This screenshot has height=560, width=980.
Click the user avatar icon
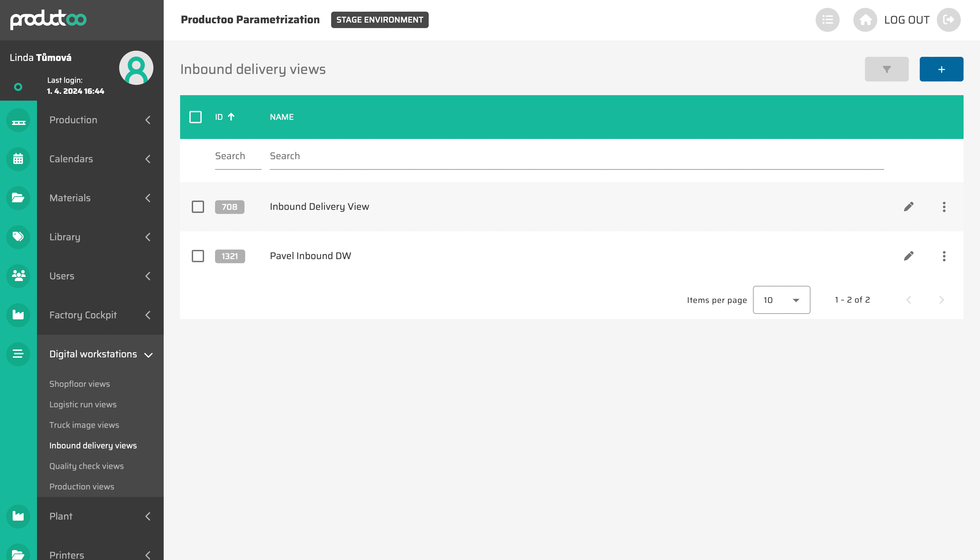136,68
